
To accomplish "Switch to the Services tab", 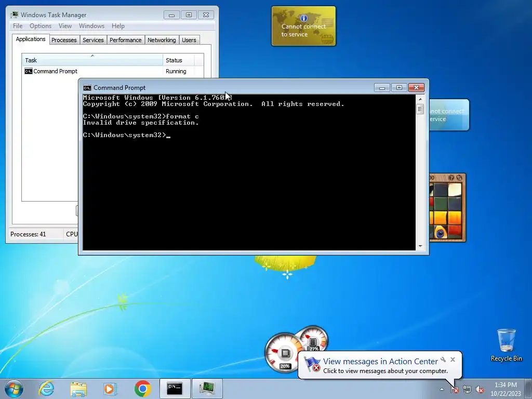I will click(93, 40).
